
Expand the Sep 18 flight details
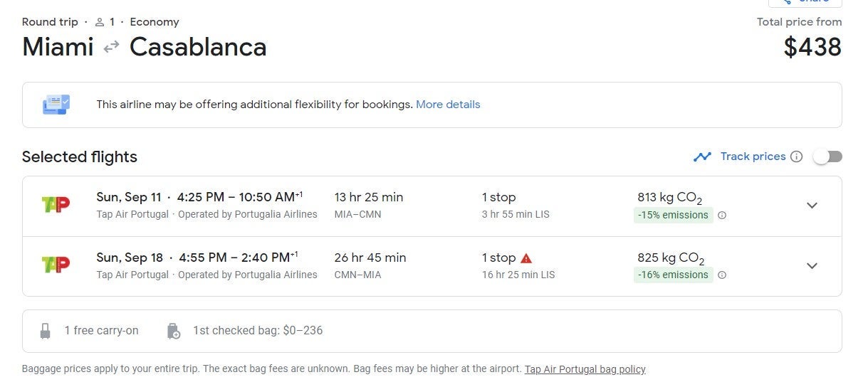click(812, 265)
